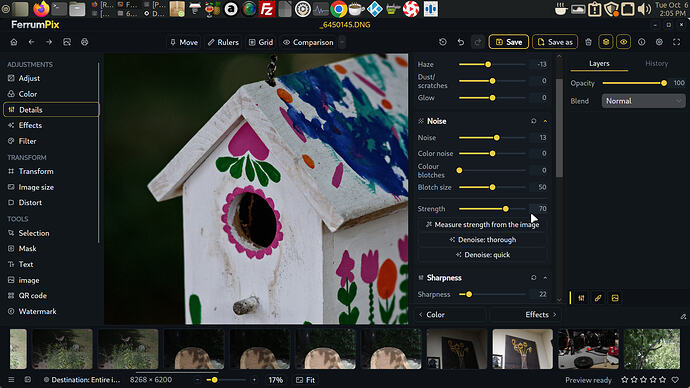This screenshot has width=690, height=388.
Task: Toggle the layers panel icon in toolbar
Action: click(606, 42)
